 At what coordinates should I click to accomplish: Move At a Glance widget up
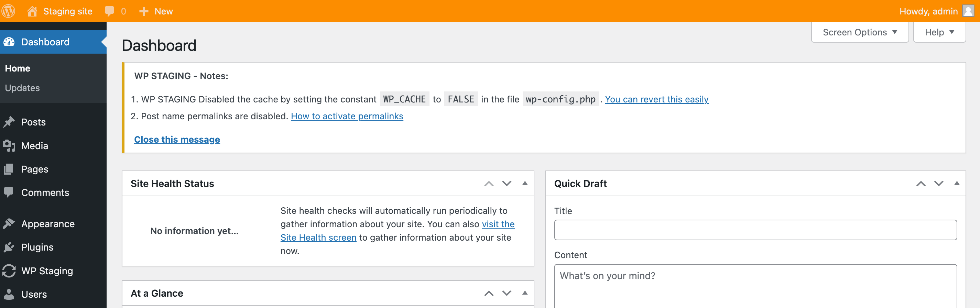click(x=489, y=293)
